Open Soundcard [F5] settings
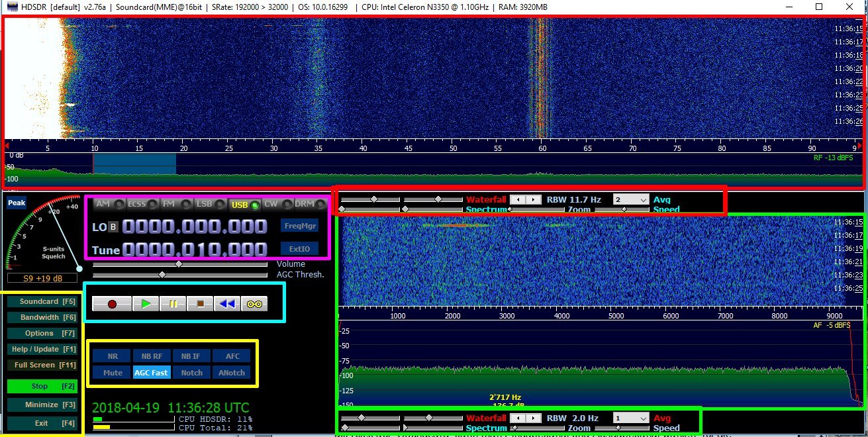The width and height of the screenshot is (868, 437). 42,302
